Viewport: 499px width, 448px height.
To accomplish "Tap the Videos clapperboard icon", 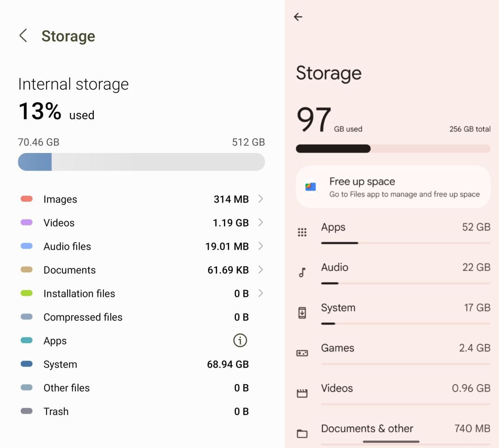I will coord(302,393).
